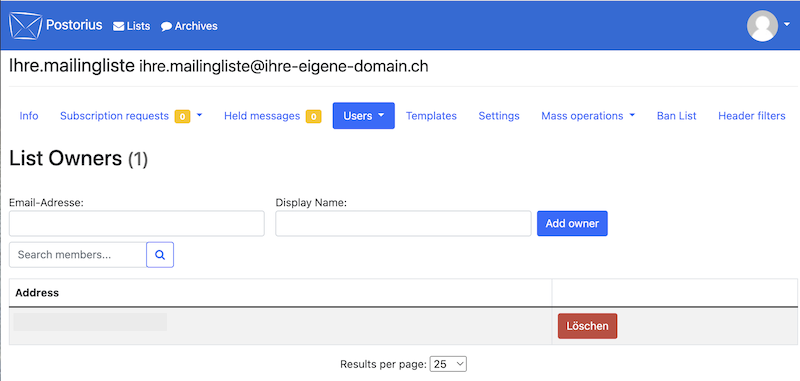The height and width of the screenshot is (381, 800).
Task: Focus the Email-Adresse input field
Action: tap(137, 223)
